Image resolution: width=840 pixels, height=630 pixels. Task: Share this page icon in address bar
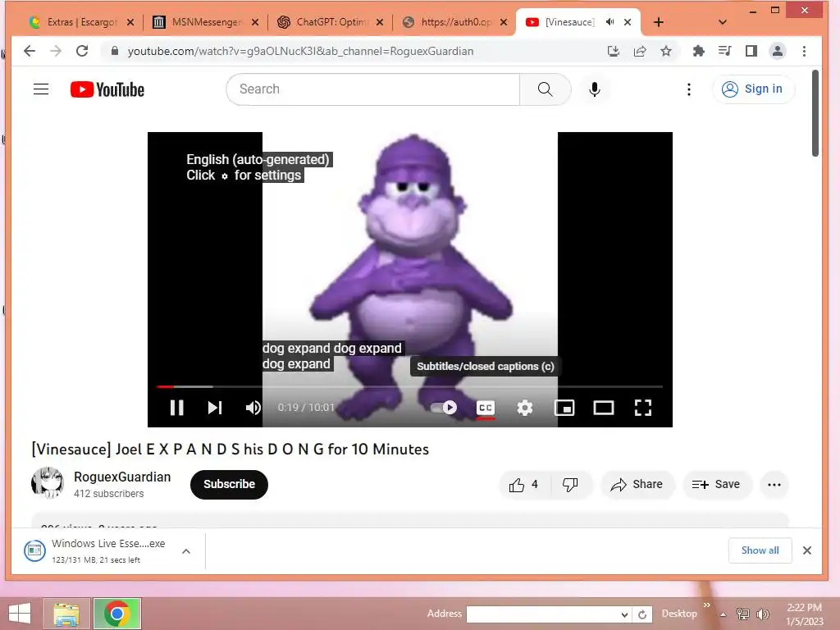pyautogui.click(x=640, y=51)
